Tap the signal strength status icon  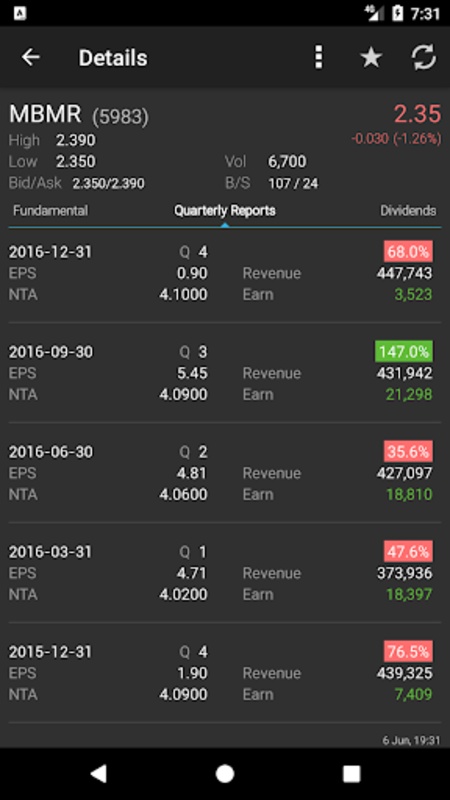[x=374, y=13]
